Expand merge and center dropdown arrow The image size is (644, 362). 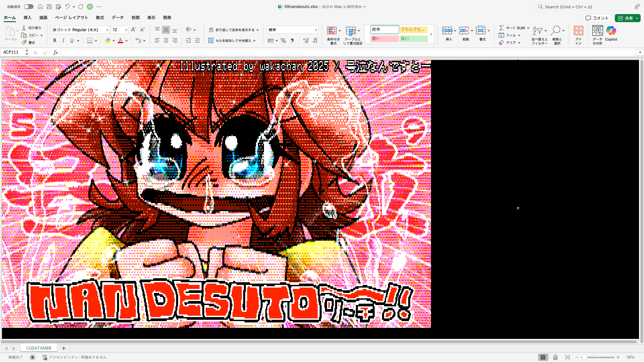(x=254, y=41)
